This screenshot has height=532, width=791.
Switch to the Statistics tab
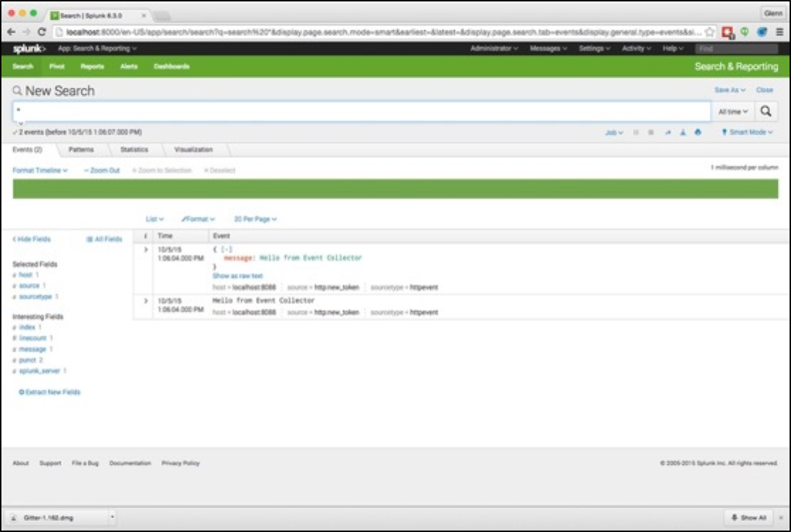[x=134, y=149]
